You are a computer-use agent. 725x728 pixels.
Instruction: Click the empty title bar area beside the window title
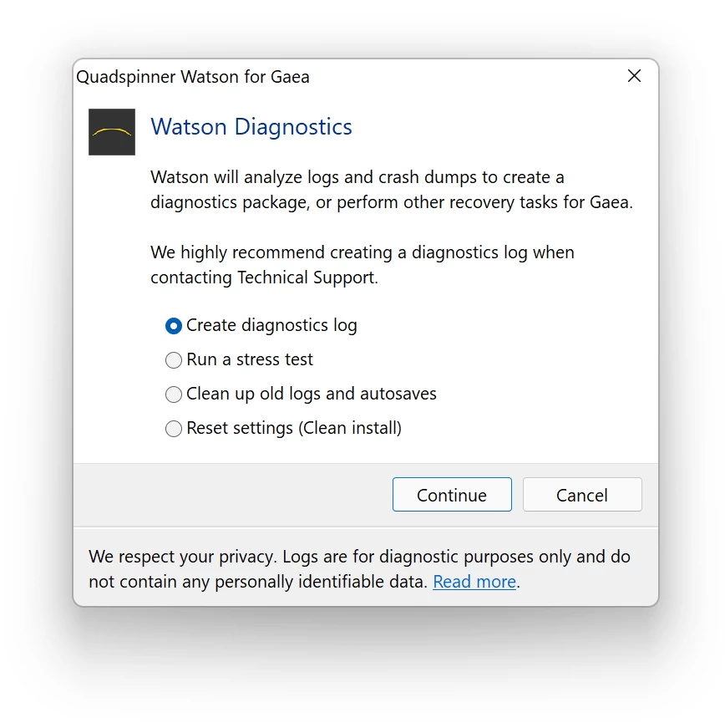point(464,77)
